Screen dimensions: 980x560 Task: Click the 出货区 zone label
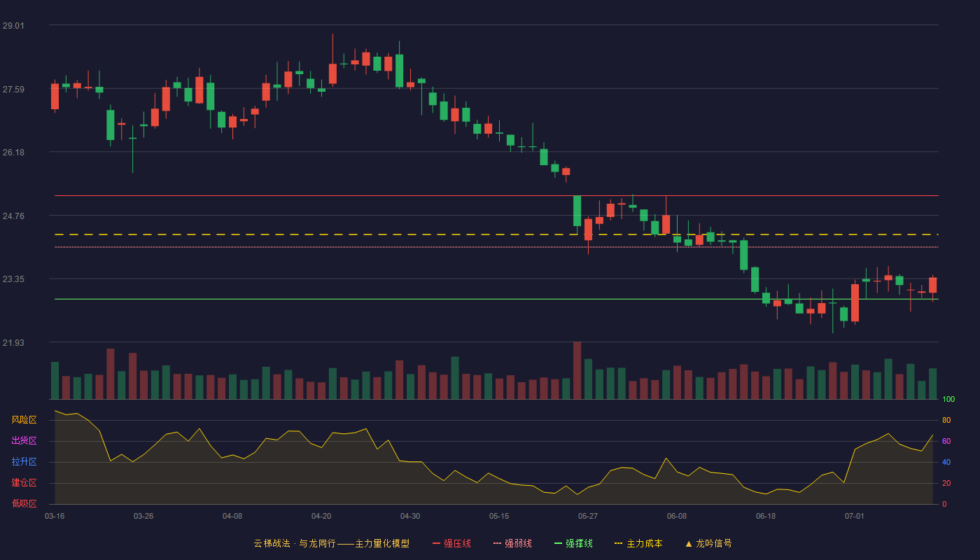coord(24,441)
